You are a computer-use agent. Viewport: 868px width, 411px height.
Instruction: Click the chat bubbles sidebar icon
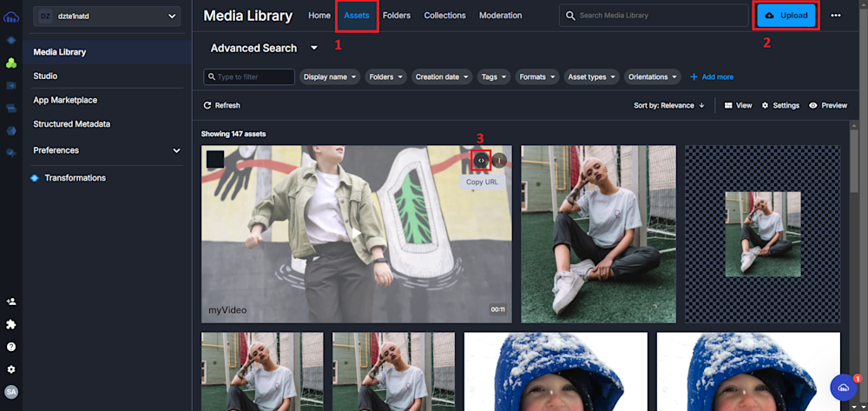click(11, 154)
